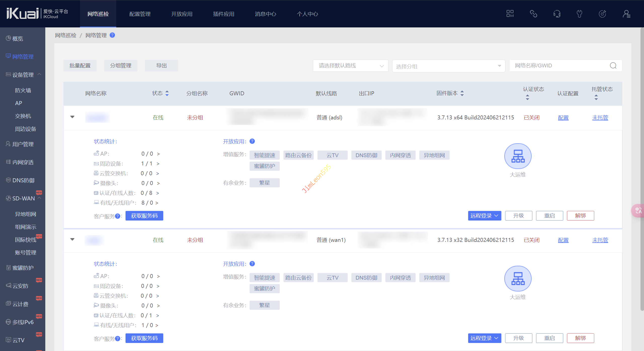Open the user account icon top right

click(626, 14)
